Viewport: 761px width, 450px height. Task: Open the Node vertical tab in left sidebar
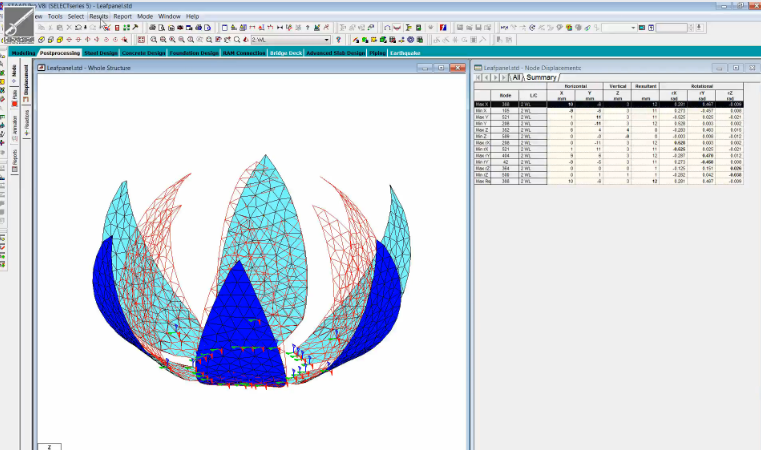click(x=14, y=73)
